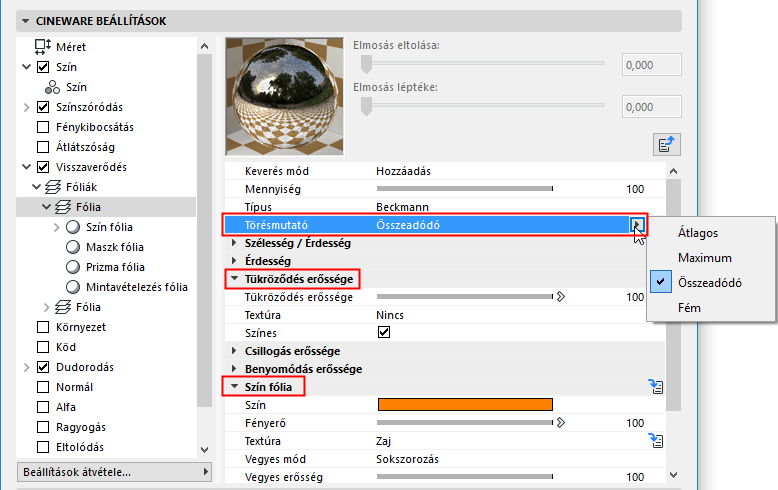Click the orange Szín color swatch
Viewport: 778px width, 490px height.
[465, 405]
